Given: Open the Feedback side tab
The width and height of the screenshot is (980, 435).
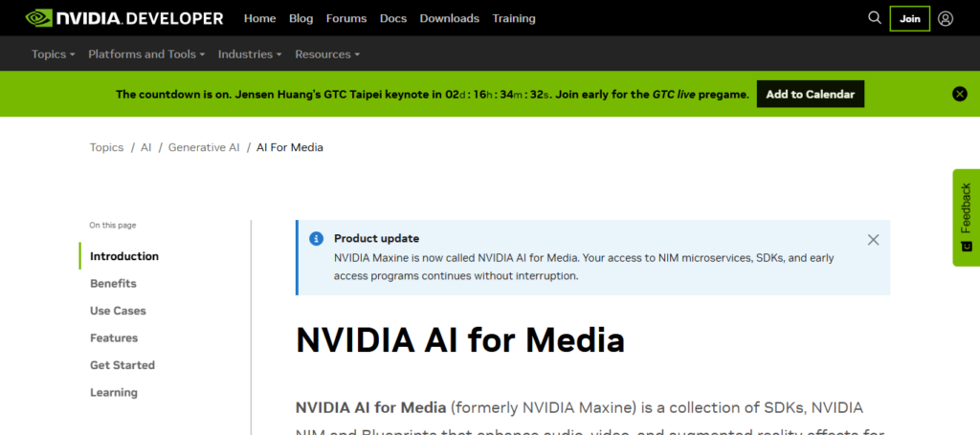Looking at the screenshot, I should point(967,217).
